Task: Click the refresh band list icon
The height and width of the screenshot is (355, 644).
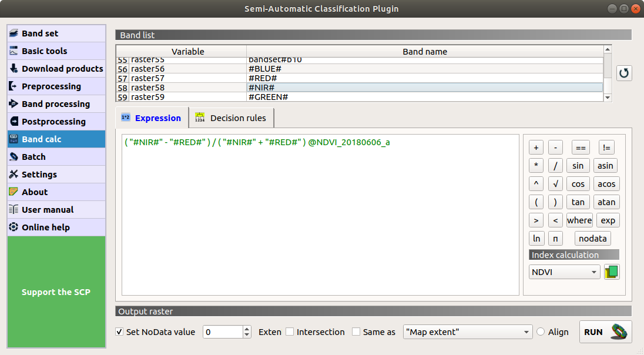Action: pos(624,73)
